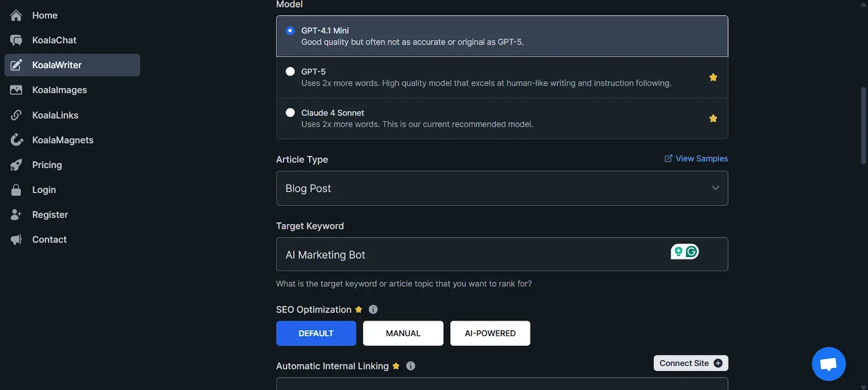Click the star beside SEO Optimization
This screenshot has width=868, height=390.
(359, 310)
